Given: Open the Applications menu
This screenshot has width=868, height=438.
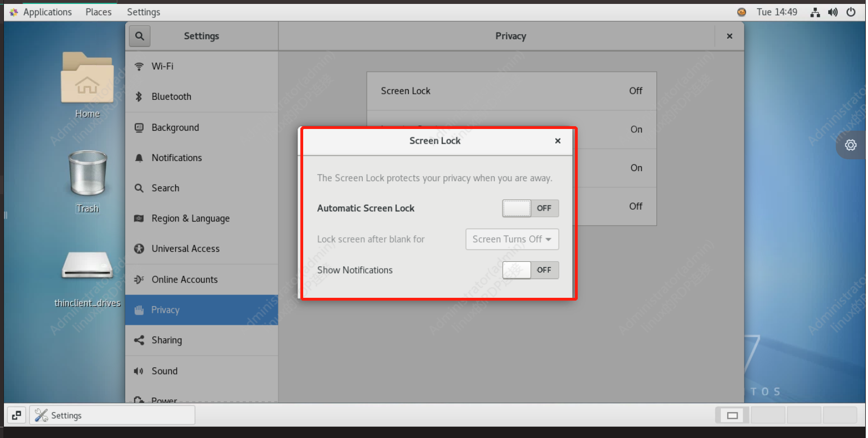Looking at the screenshot, I should (x=48, y=12).
